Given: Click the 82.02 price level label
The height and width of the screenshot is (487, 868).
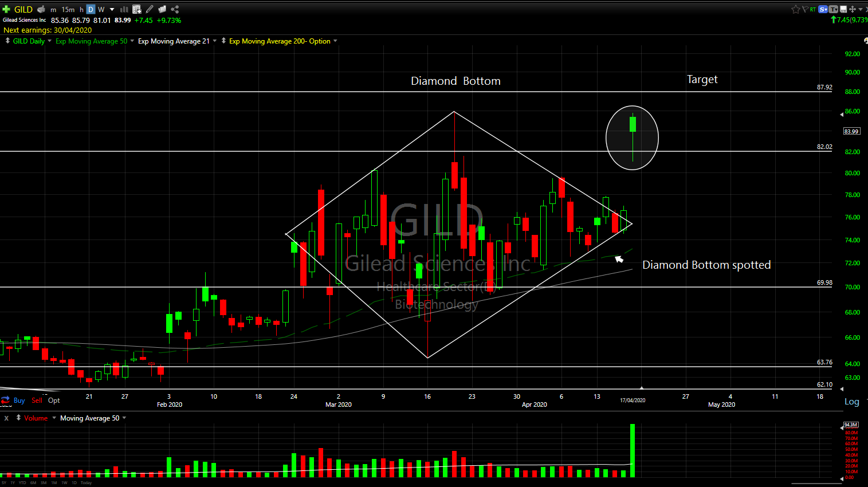Looking at the screenshot, I should [x=824, y=147].
